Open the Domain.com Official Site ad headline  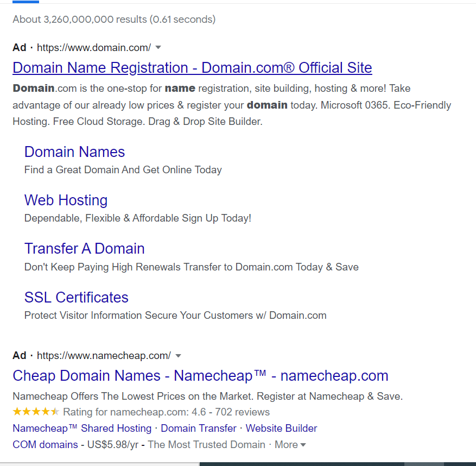point(192,68)
